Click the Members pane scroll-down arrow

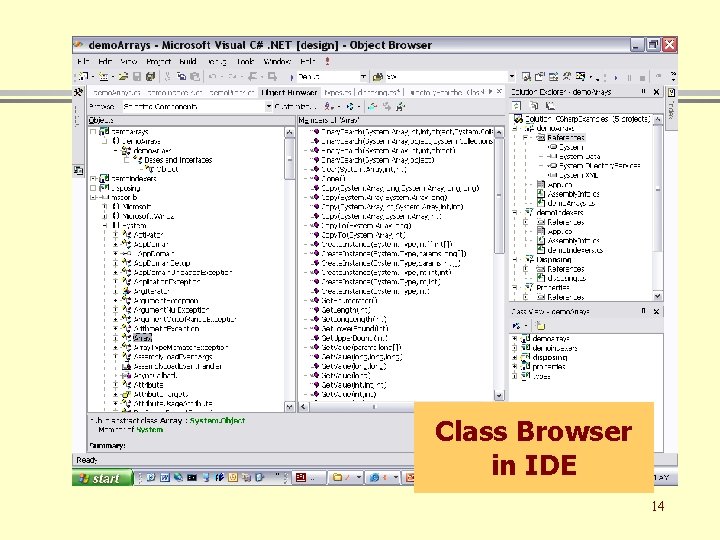pyautogui.click(x=499, y=395)
